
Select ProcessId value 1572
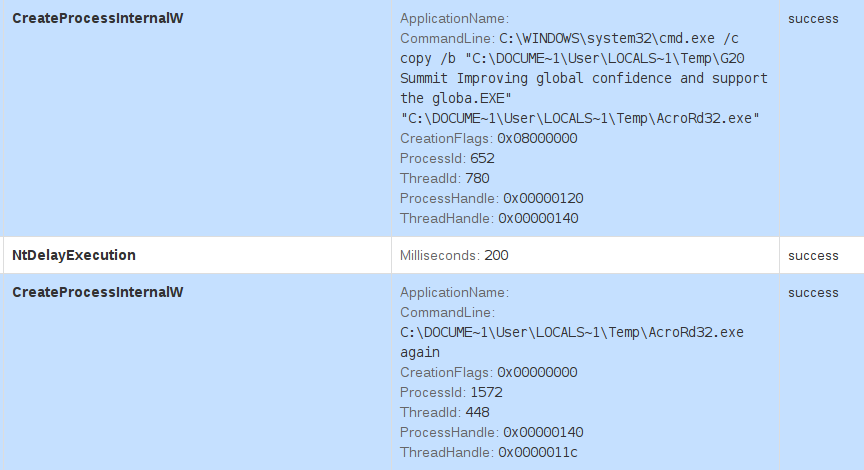pos(486,392)
